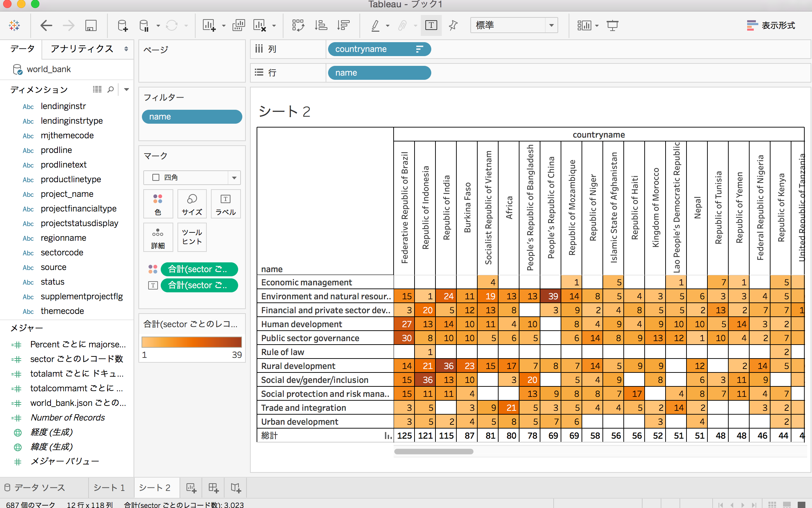
Task: Click the back (undo) arrow
Action: pyautogui.click(x=46, y=25)
